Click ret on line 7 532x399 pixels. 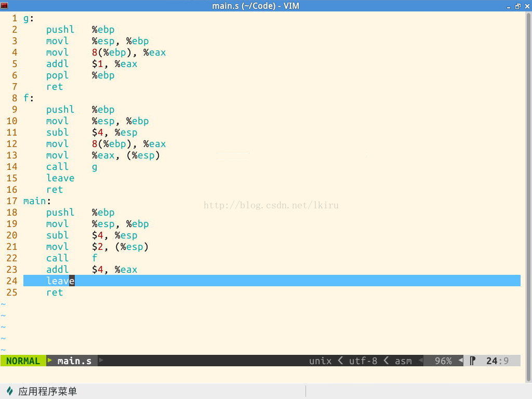55,87
